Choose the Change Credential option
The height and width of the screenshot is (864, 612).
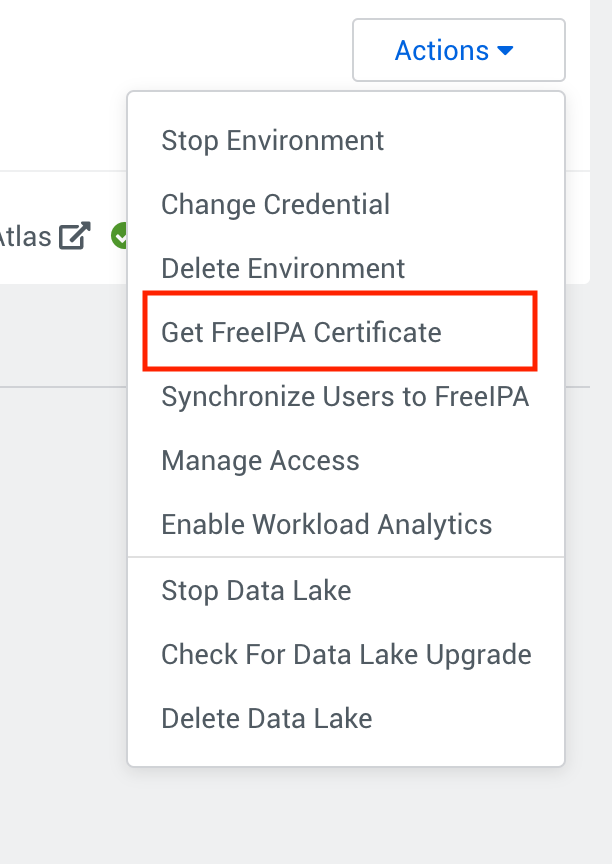(275, 205)
